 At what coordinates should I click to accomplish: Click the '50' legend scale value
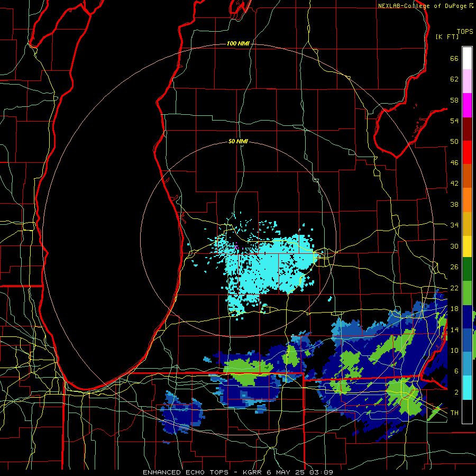(454, 142)
